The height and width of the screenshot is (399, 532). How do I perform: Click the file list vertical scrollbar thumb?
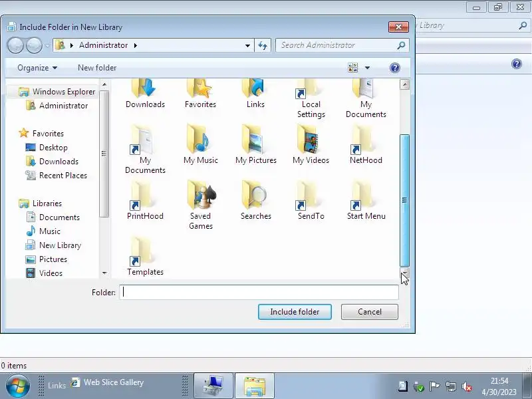(x=404, y=200)
